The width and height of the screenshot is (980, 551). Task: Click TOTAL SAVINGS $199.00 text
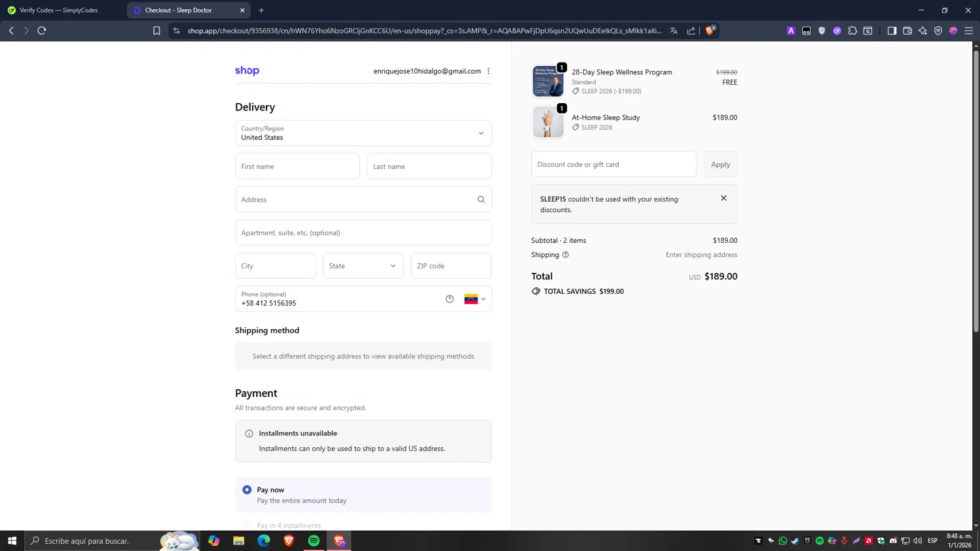[584, 291]
